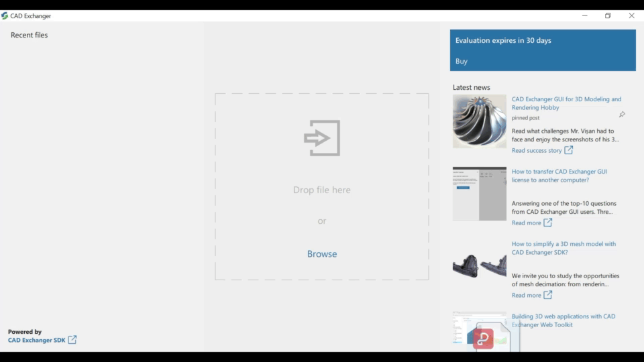Open the mesh model article thumbnail
The width and height of the screenshot is (644, 362).
click(x=479, y=266)
